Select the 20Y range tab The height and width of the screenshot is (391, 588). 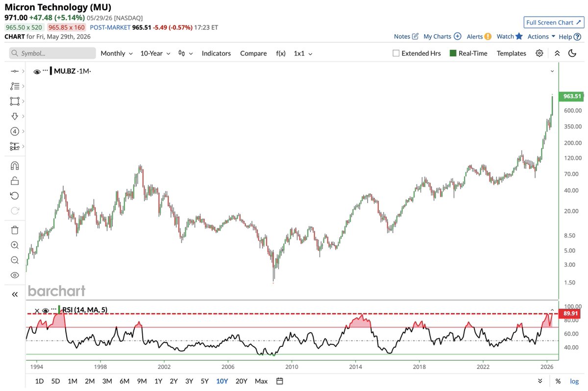(241, 381)
